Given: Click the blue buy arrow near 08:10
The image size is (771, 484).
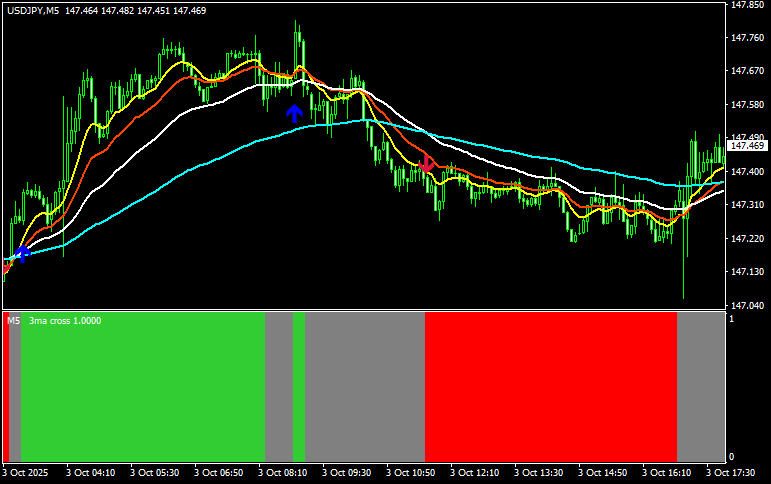Looking at the screenshot, I should pos(294,113).
